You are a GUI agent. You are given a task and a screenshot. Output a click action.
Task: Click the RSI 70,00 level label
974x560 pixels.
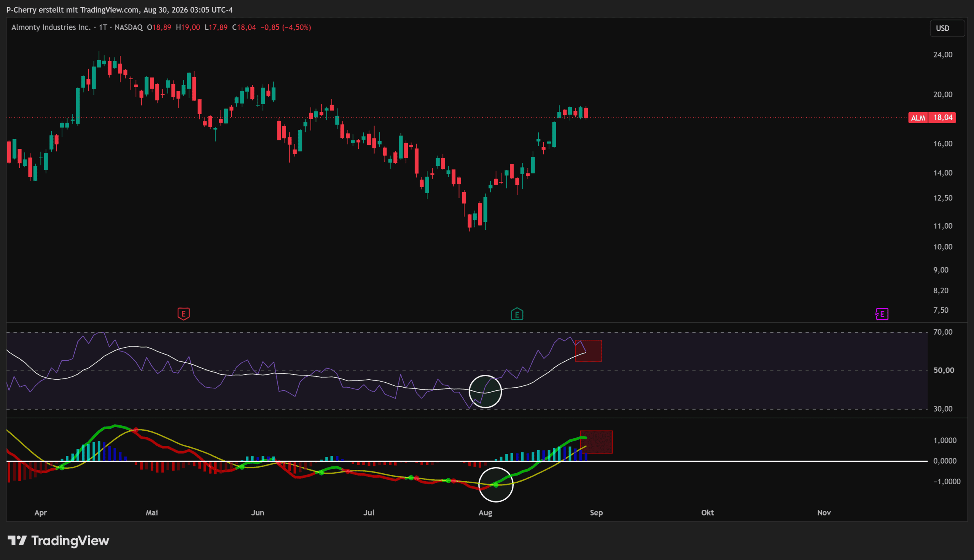(943, 332)
